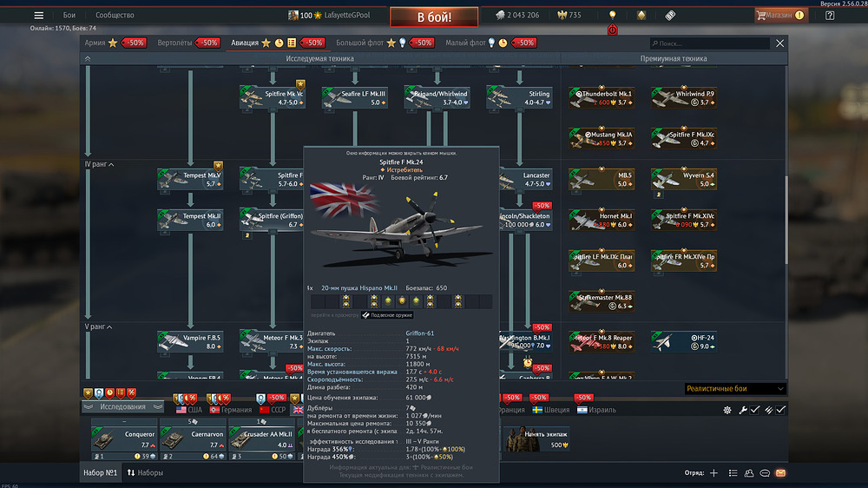The width and height of the screenshot is (868, 488).
Task: Select the Tempest Mk.V aircraft card
Action: pyautogui.click(x=190, y=180)
